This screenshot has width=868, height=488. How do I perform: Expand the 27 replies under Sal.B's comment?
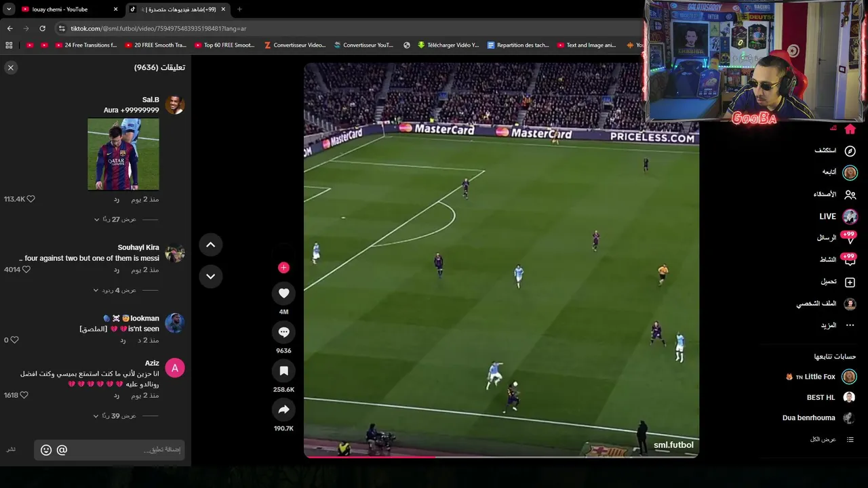click(x=115, y=220)
